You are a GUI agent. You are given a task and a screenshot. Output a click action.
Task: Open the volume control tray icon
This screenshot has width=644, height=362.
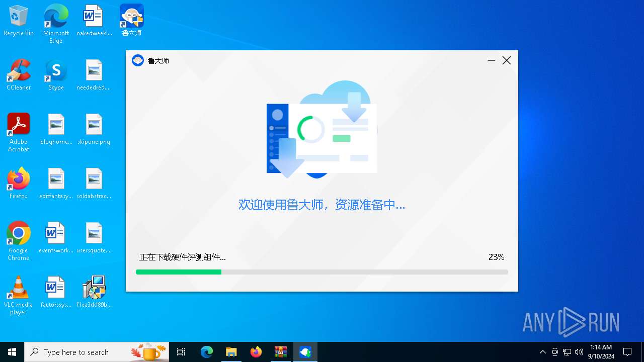(x=579, y=352)
